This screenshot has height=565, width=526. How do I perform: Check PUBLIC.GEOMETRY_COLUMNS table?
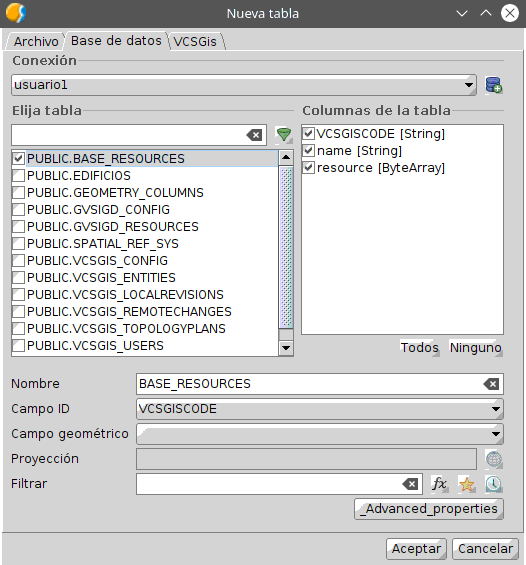point(18,192)
